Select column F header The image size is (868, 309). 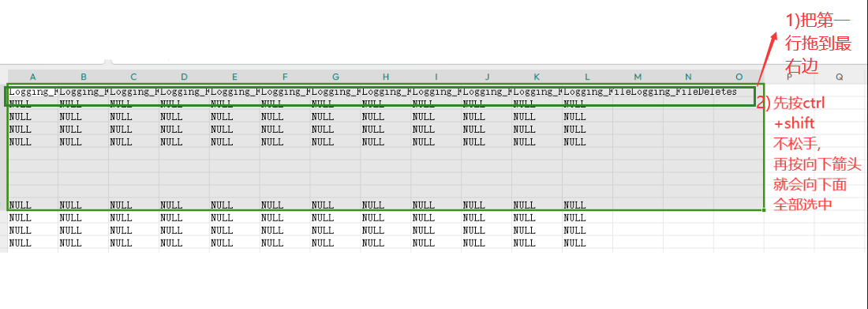coord(285,77)
